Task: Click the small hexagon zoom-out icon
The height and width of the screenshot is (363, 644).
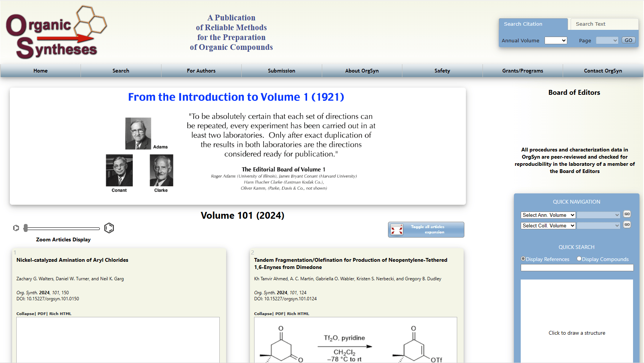Action: [x=16, y=228]
